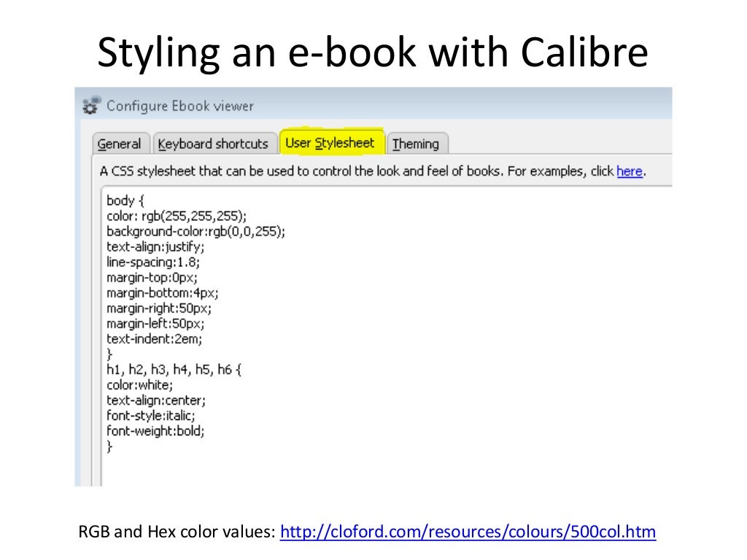Switch to the General tab
Viewport: 747px width, 560px height.
click(120, 144)
